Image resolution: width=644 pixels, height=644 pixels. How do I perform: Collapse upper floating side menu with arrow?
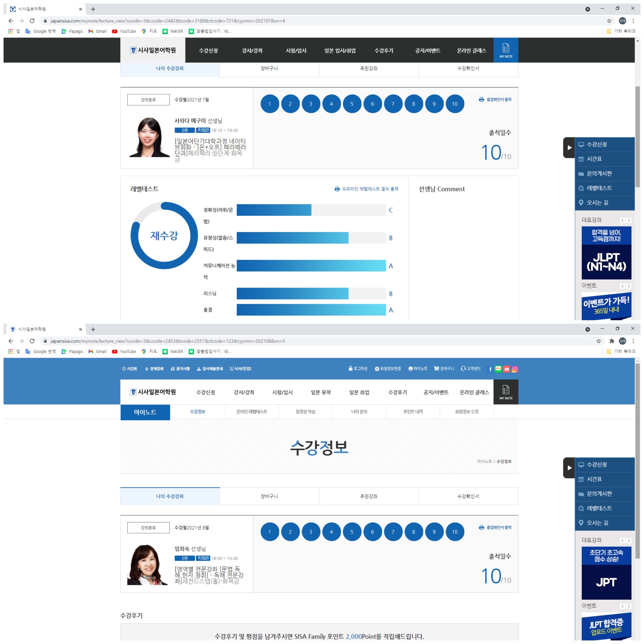[569, 148]
